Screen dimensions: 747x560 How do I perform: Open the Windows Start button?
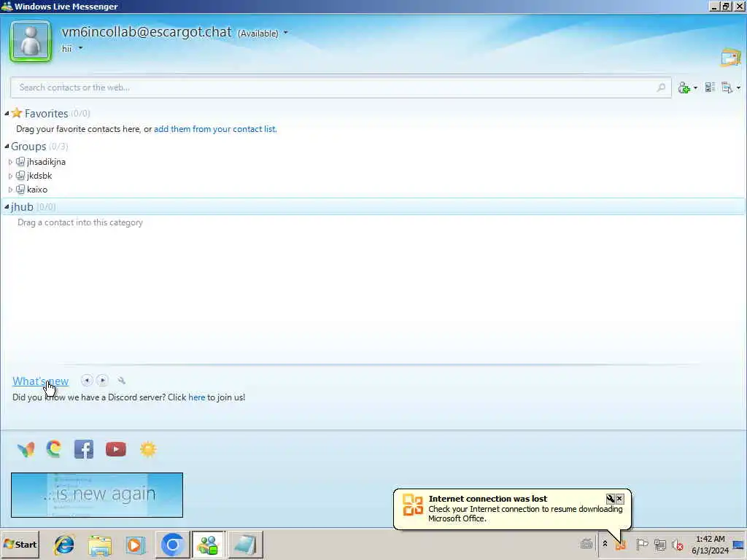[x=20, y=544]
